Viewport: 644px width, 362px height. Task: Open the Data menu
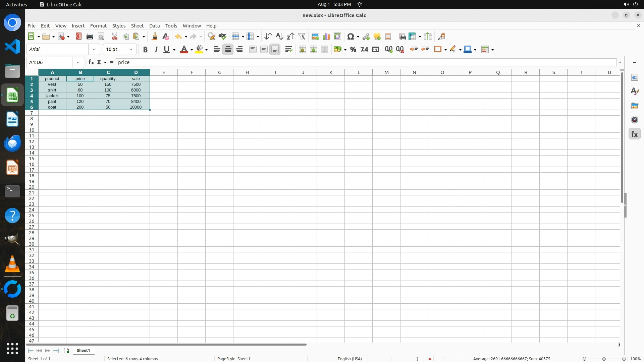click(x=154, y=26)
